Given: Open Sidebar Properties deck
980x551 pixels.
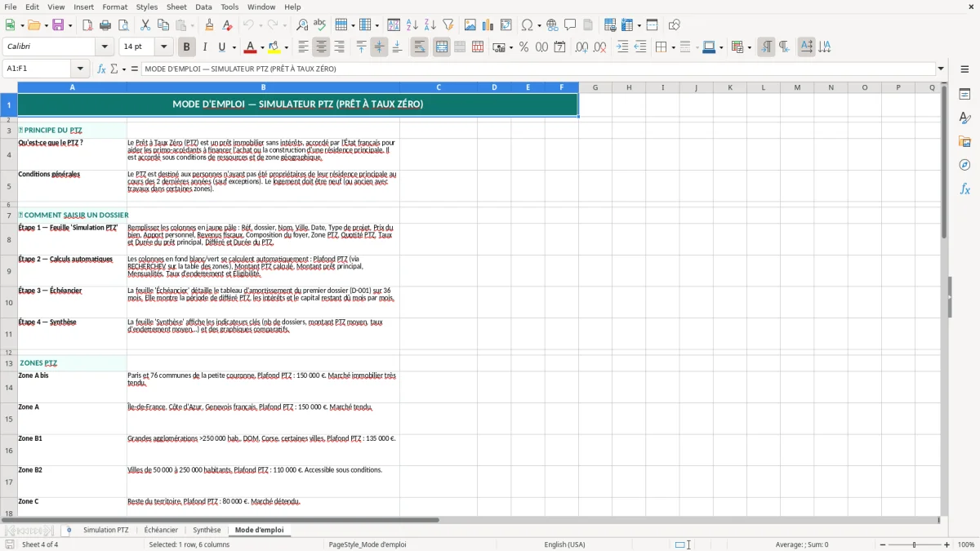Looking at the screenshot, I should coord(964,94).
